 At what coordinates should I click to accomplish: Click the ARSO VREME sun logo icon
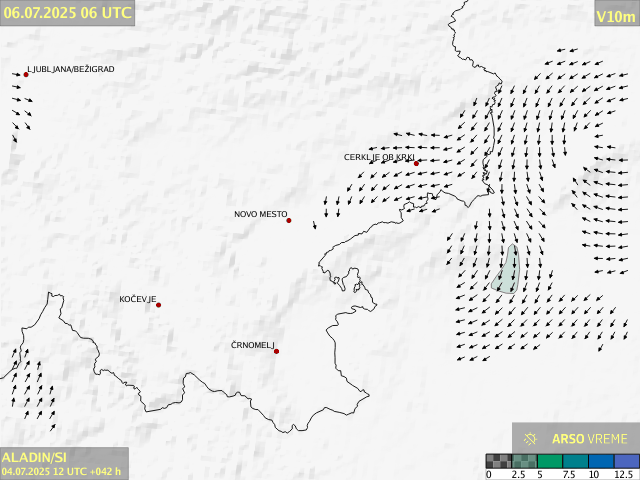[x=530, y=439]
